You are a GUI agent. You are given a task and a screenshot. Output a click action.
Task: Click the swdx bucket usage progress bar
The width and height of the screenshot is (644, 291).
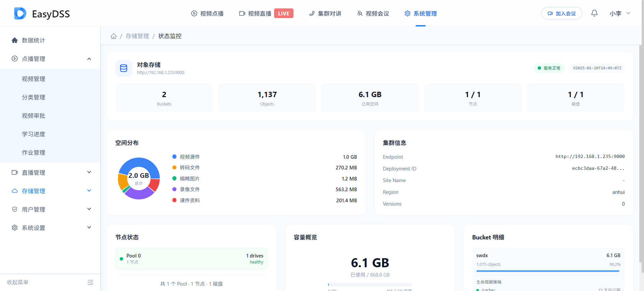click(548, 271)
